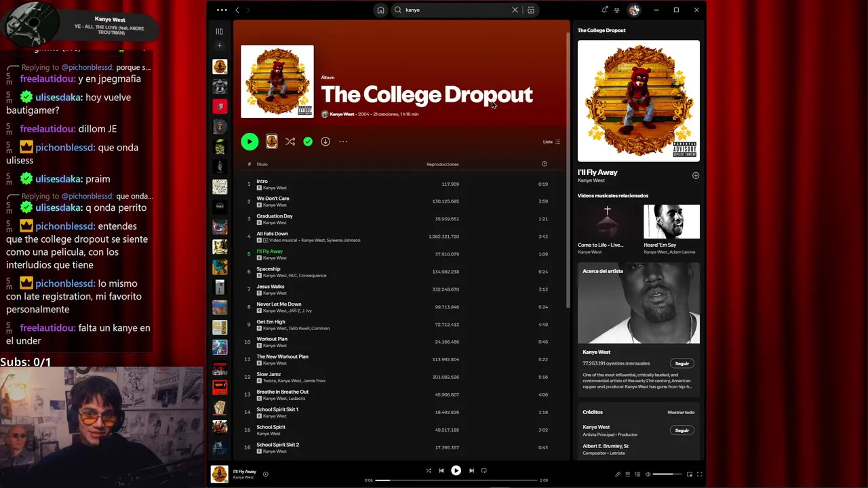Clear the 'kanye' search text
This screenshot has height=488, width=868.
515,10
